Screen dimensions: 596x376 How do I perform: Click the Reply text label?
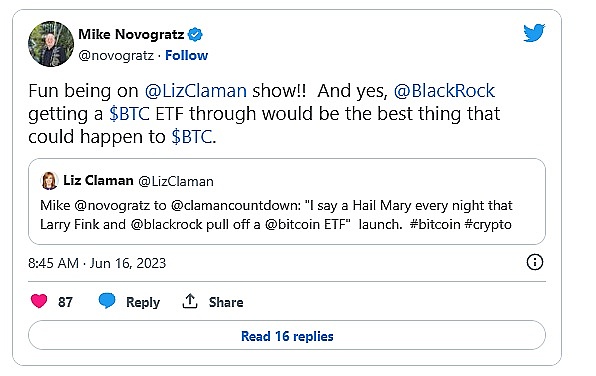(x=143, y=302)
